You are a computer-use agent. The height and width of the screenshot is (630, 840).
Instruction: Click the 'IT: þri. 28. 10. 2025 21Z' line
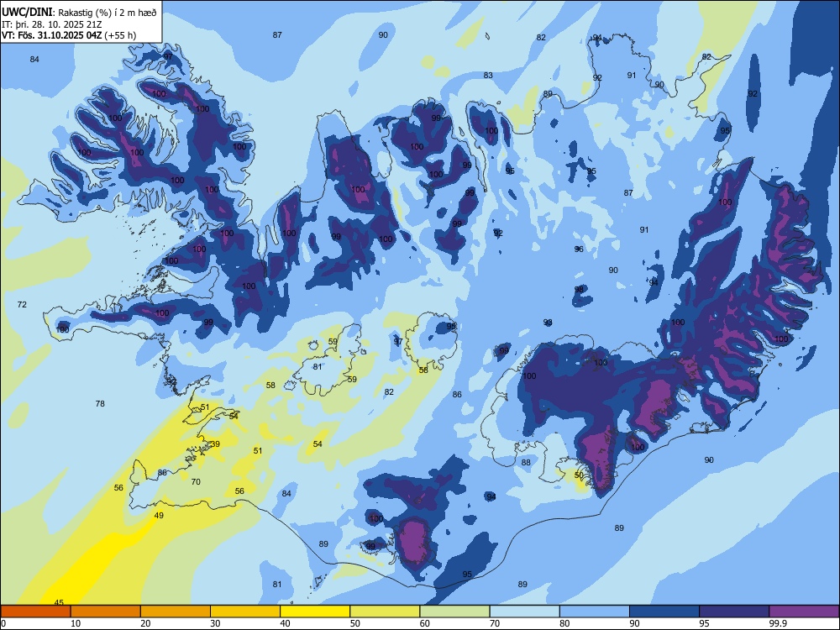coord(52,24)
